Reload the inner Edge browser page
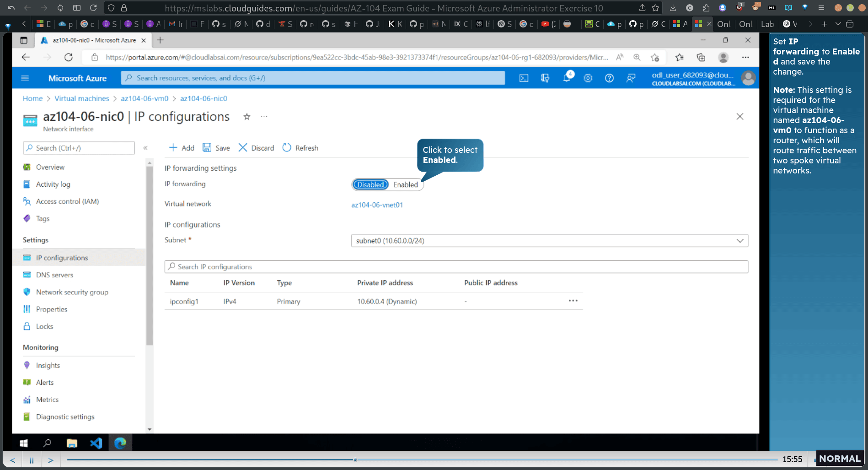Image resolution: width=868 pixels, height=470 pixels. point(69,57)
